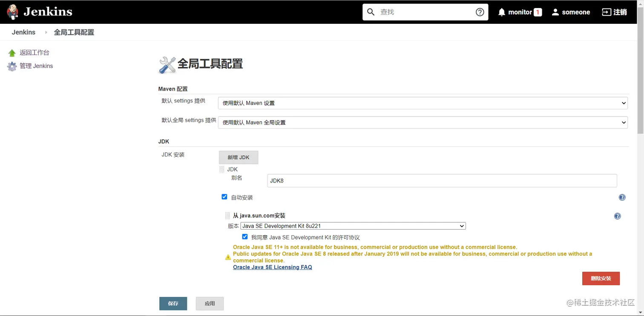The height and width of the screenshot is (316, 644).
Task: Click the 新增 JDK button
Action: tap(239, 157)
